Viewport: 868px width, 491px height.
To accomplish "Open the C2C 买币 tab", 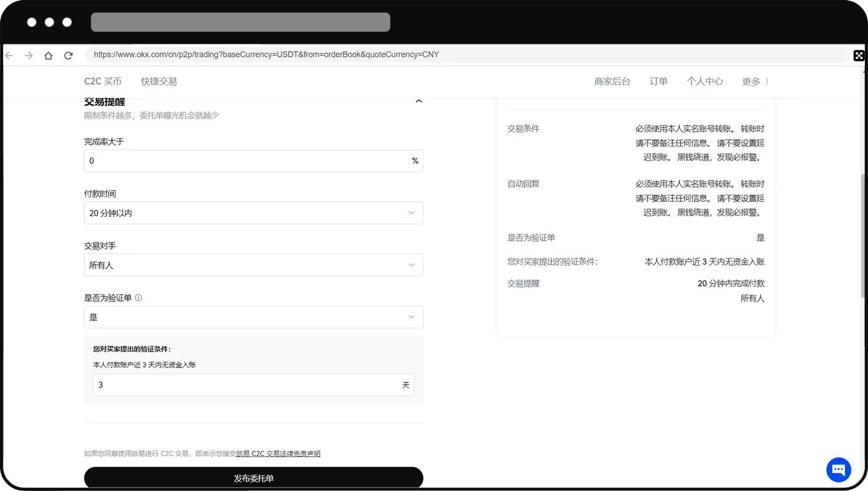I will coord(103,81).
